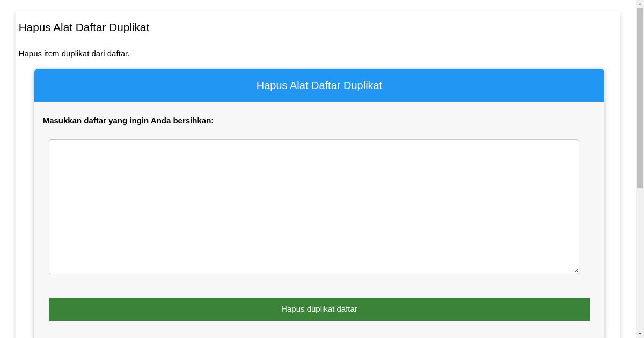This screenshot has height=338, width=644.
Task: Click the center of the green button
Action: (319, 309)
